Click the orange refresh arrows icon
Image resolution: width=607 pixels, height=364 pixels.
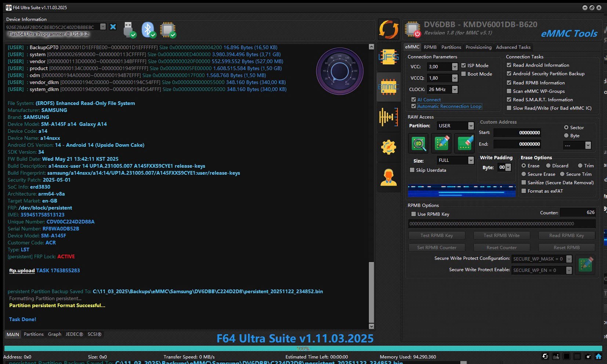pyautogui.click(x=389, y=29)
